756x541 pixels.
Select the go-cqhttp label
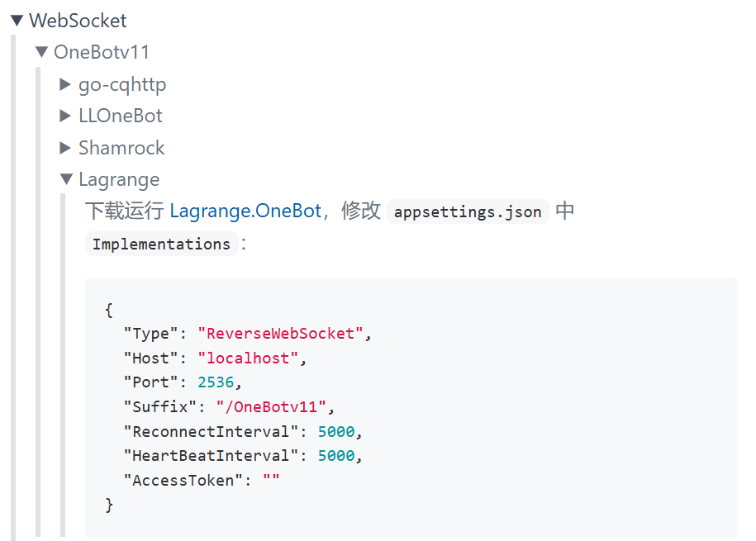122,84
